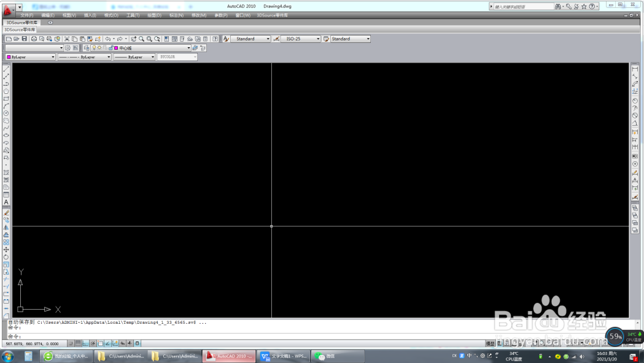Open the 格式(O) menu
The image size is (644, 363).
[x=111, y=15]
